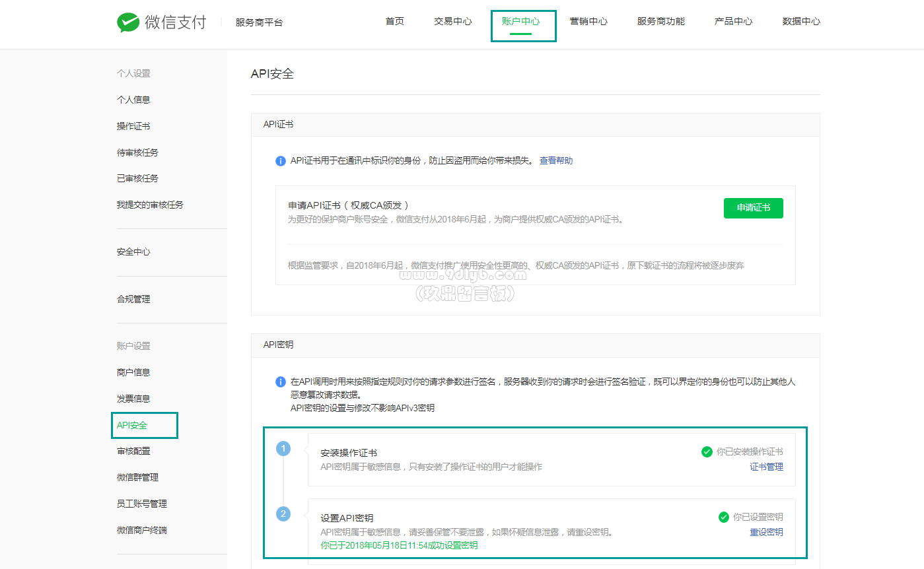
Task: Click the API证书 info icon
Action: point(281,161)
